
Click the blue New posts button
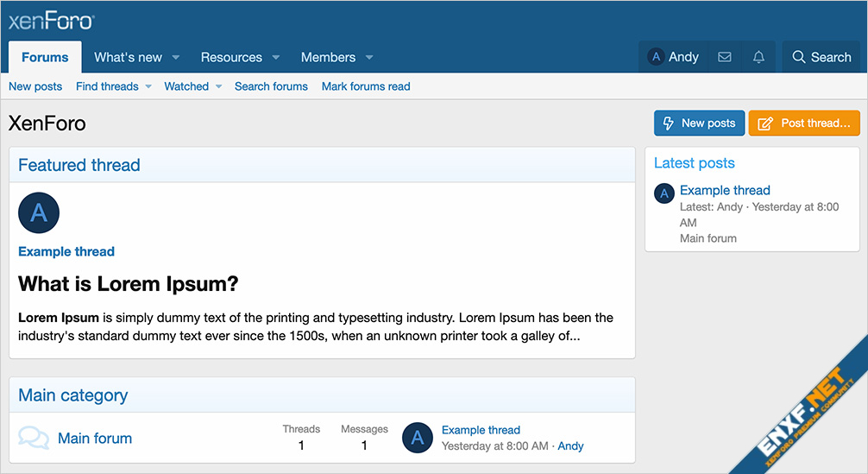[699, 123]
